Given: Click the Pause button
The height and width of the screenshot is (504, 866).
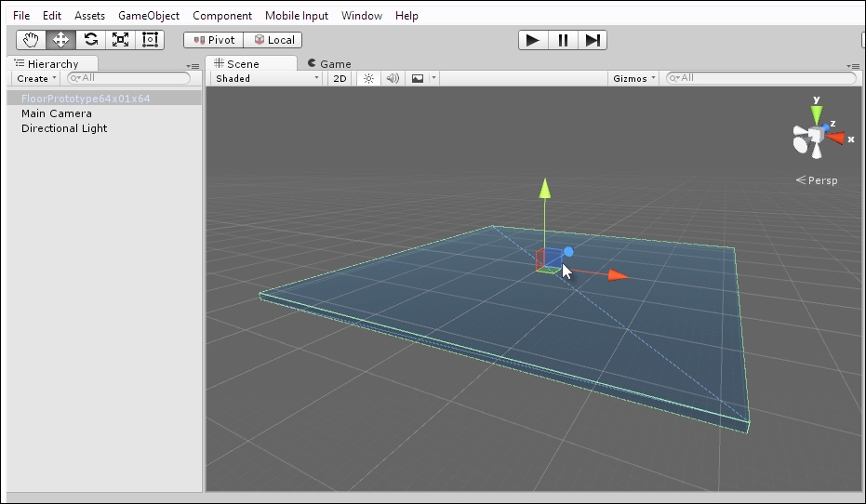Looking at the screenshot, I should pyautogui.click(x=563, y=40).
